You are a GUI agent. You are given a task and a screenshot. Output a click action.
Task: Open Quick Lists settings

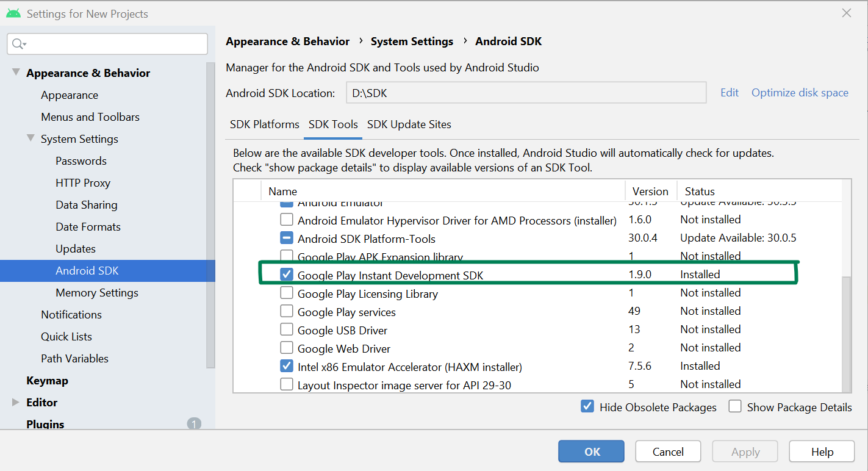pos(66,337)
